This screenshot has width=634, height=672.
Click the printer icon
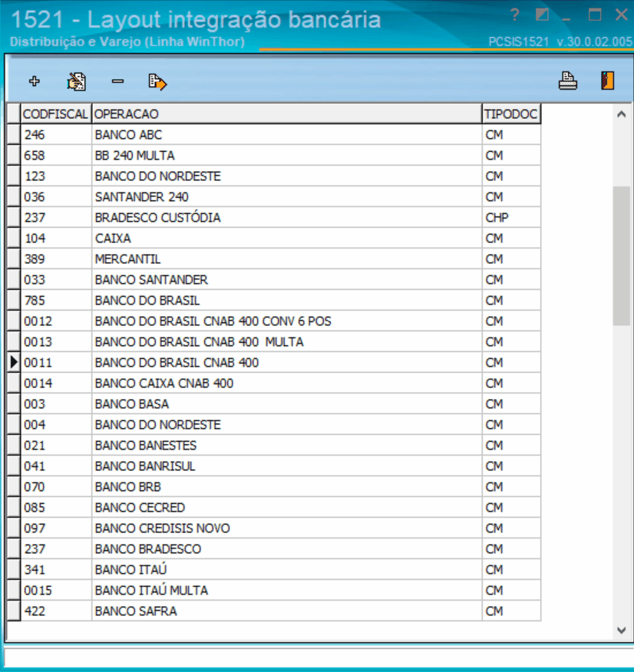pos(567,81)
